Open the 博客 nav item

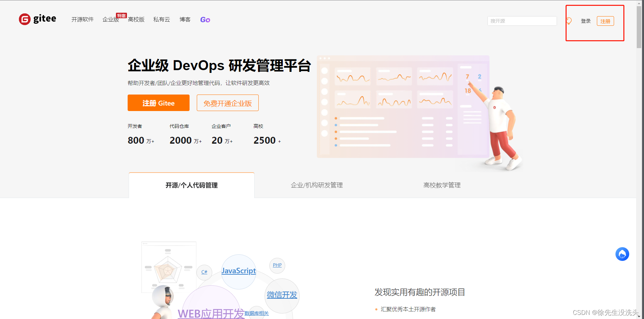185,20
